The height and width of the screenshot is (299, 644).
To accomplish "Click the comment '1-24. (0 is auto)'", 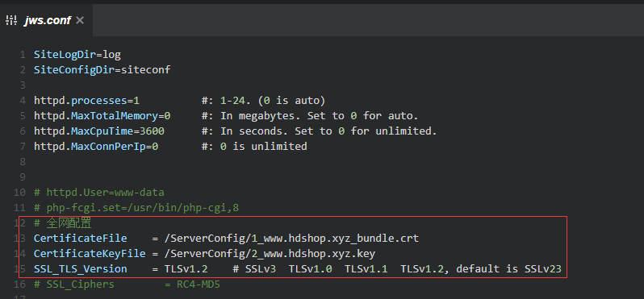I will (x=273, y=101).
